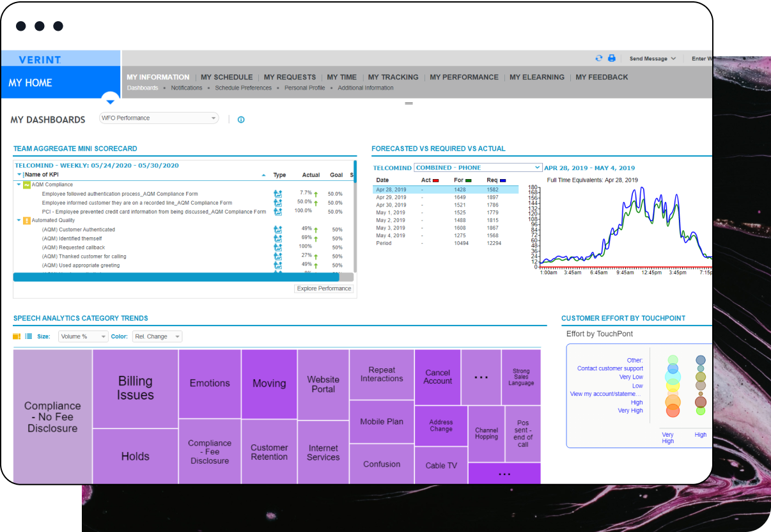771x532 pixels.
Task: Click the Explore Performance button
Action: (x=323, y=288)
